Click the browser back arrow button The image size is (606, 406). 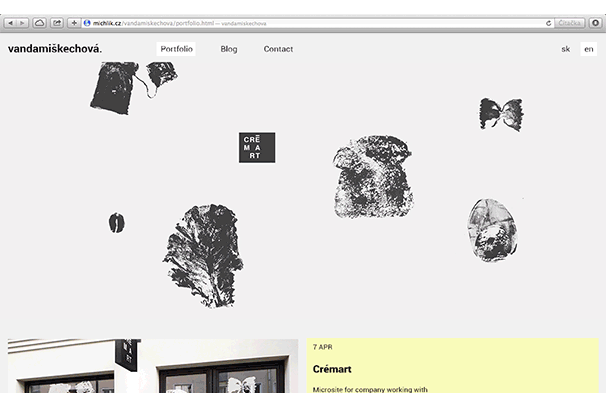click(11, 22)
